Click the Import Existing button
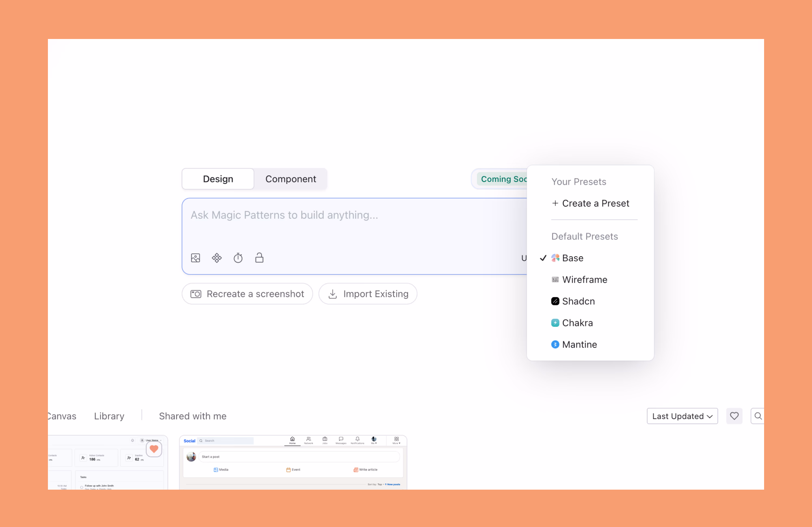Viewport: 812px width, 527px height. (x=368, y=294)
